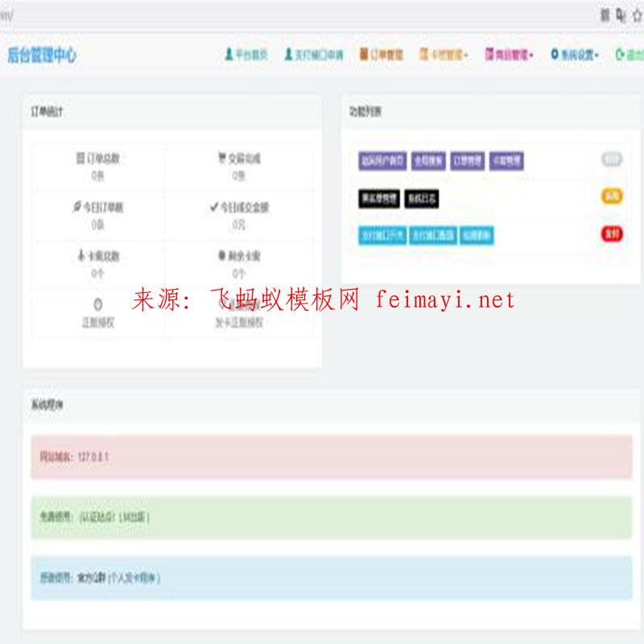Click the 后台管理中心 brand title

pyautogui.click(x=42, y=55)
